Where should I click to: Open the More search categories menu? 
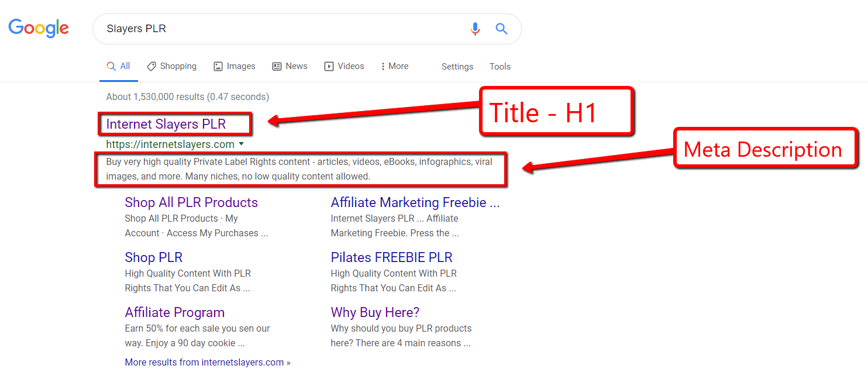(394, 66)
